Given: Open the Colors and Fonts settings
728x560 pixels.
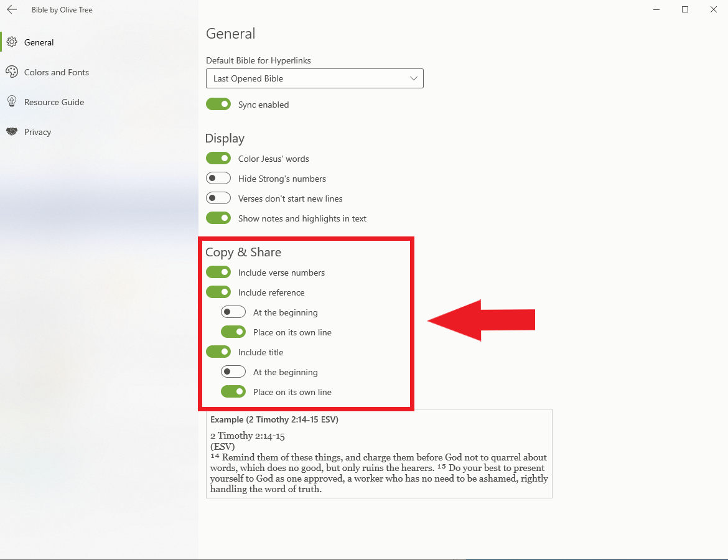Looking at the screenshot, I should pyautogui.click(x=56, y=72).
